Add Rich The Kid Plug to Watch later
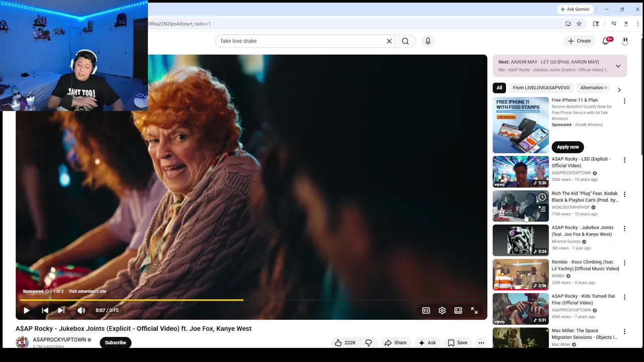644x362 pixels. point(542,197)
